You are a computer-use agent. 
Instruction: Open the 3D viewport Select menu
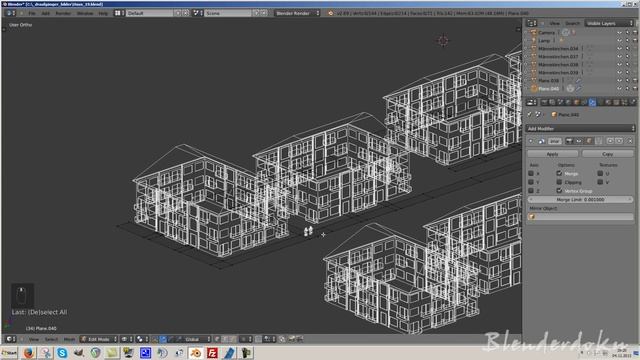click(51, 339)
